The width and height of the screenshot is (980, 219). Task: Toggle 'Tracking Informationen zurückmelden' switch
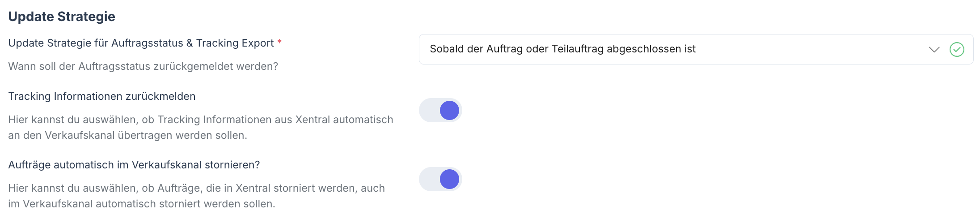[x=440, y=110]
